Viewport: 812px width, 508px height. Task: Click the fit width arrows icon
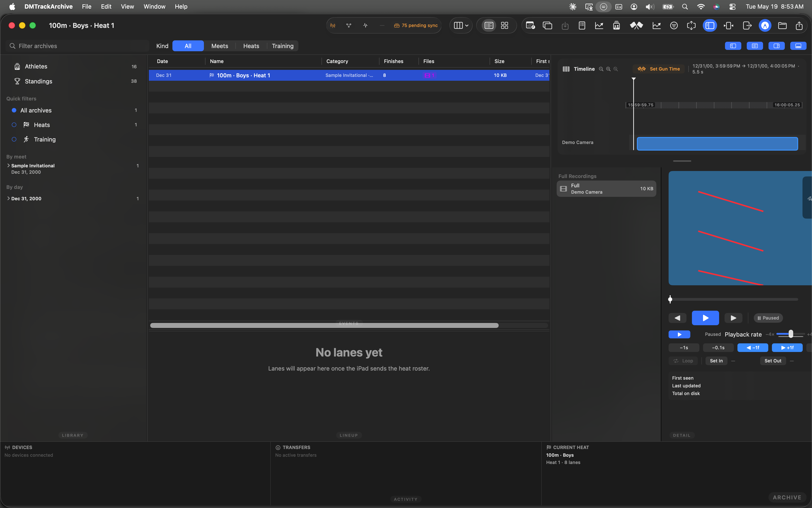click(x=728, y=26)
